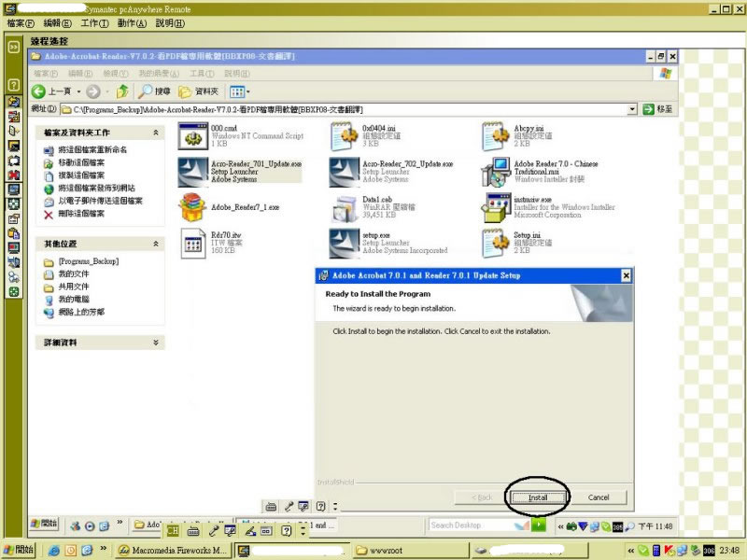747x560 pixels.
Task: Open pcAnywhere 檔案(F) menu
Action: [x=21, y=23]
